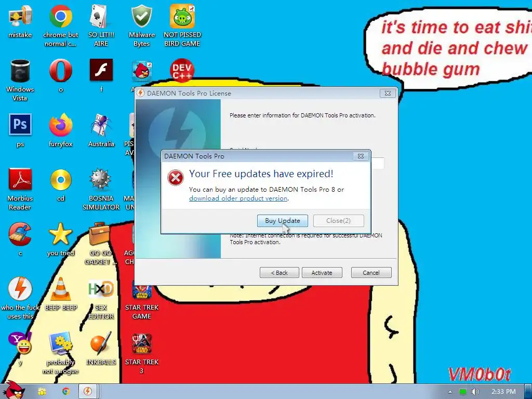Click the green network tray icon
The image size is (532, 399).
[x=463, y=392]
